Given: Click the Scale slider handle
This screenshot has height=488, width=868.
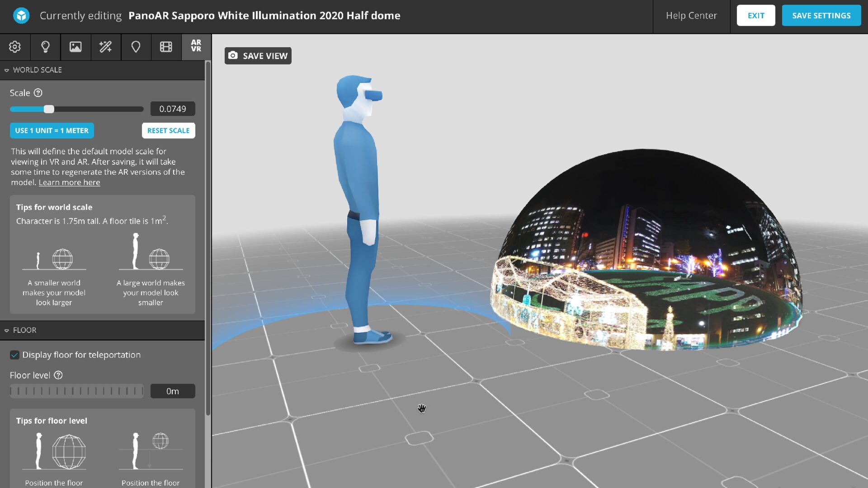Looking at the screenshot, I should click(49, 109).
